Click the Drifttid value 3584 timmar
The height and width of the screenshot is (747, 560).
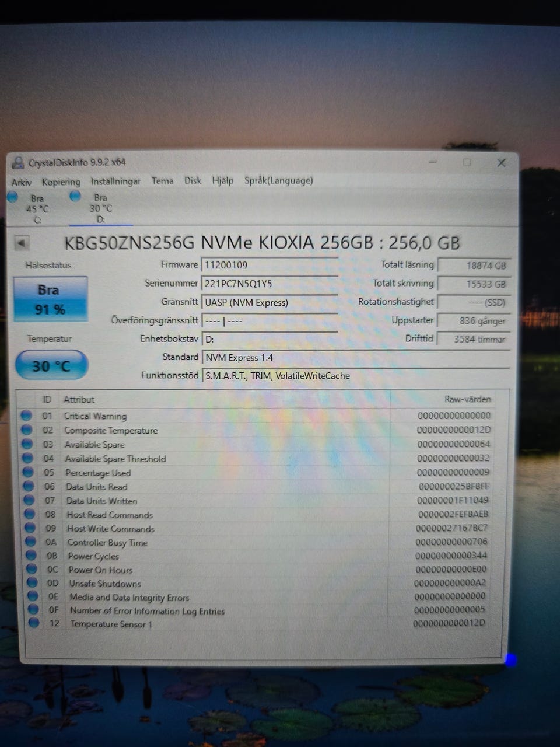click(x=474, y=339)
